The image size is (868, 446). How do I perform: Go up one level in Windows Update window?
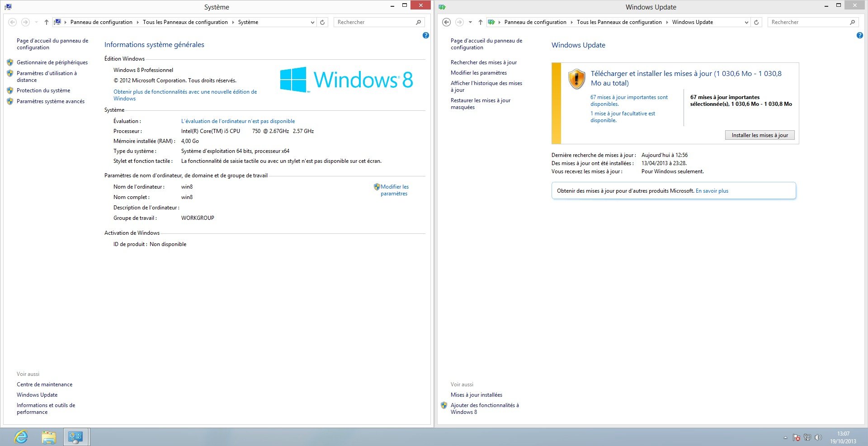coord(480,22)
